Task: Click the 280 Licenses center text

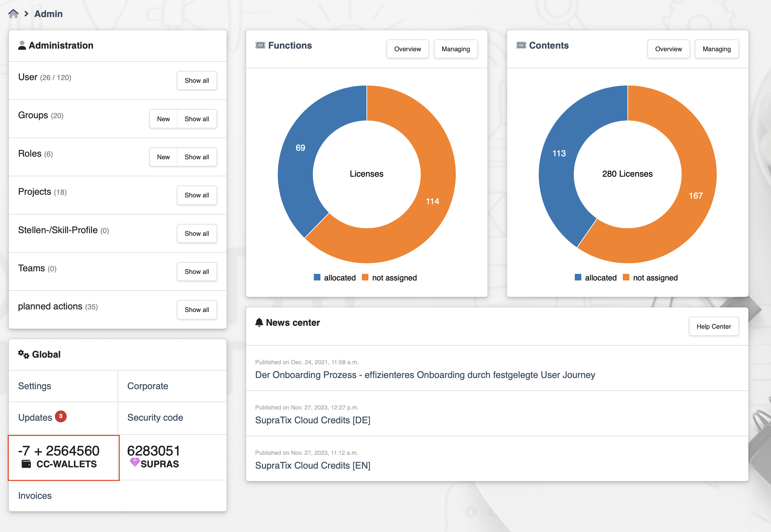Action: tap(627, 174)
